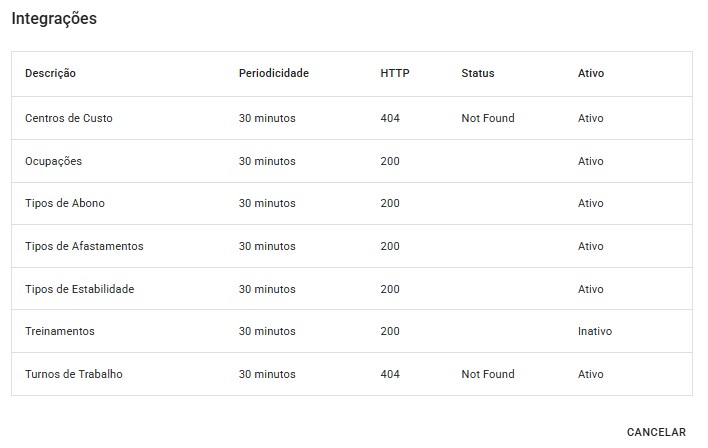
Task: Click the Ativo value for Ocupações
Action: (591, 161)
